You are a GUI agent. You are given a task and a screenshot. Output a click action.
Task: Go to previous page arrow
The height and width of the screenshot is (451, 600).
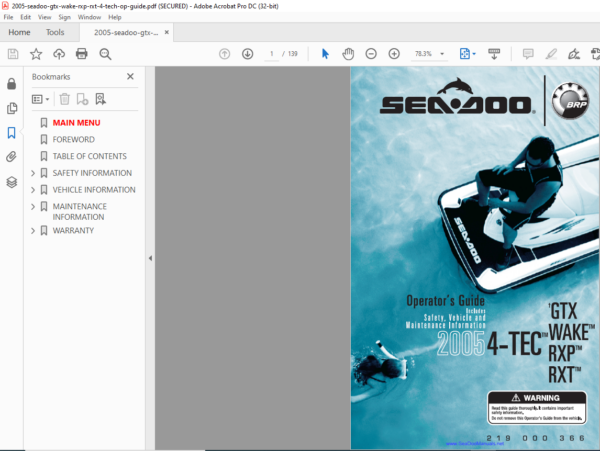click(225, 54)
